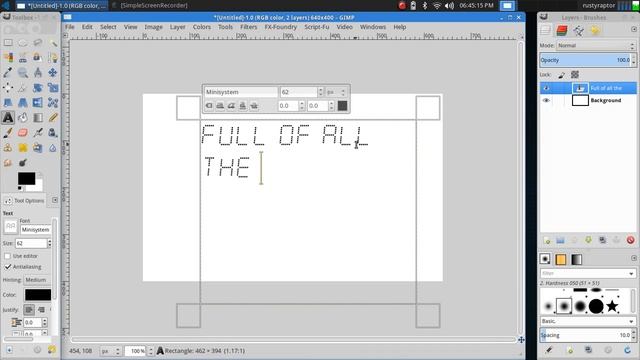Open the Filters menu
This screenshot has width=640, height=360.
tap(249, 27)
